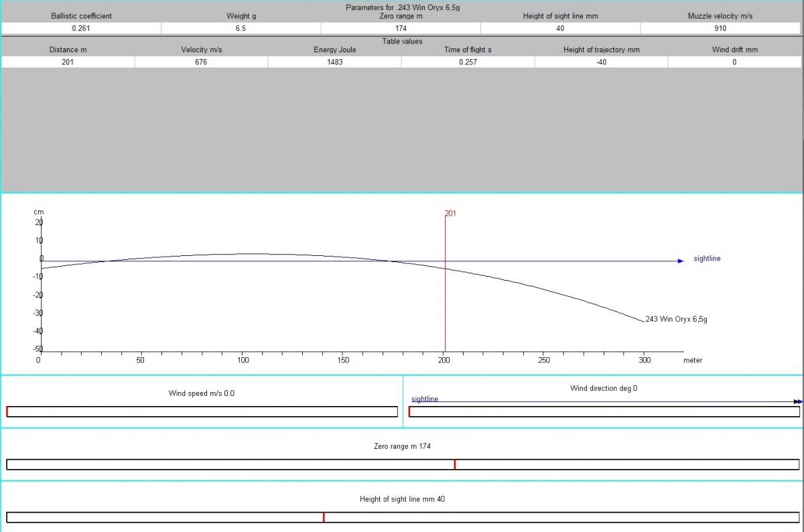
Task: Click the Height of sight line 40 field
Action: click(560, 28)
